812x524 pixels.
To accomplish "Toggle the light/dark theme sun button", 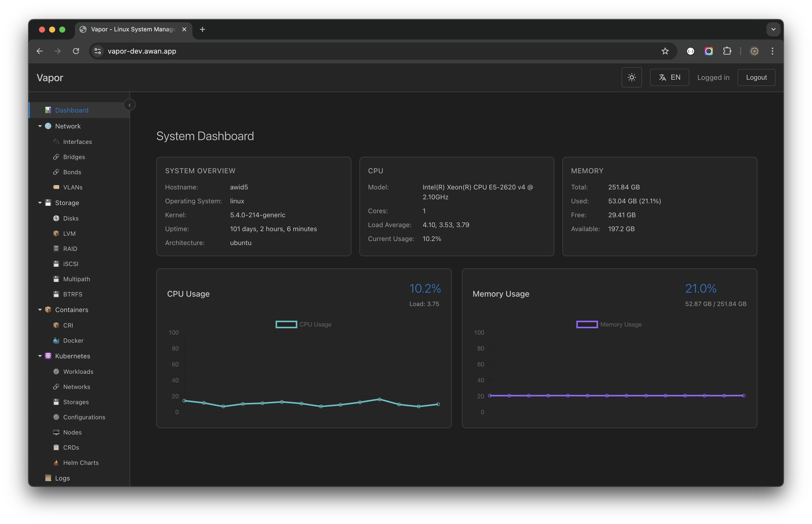I will point(631,78).
